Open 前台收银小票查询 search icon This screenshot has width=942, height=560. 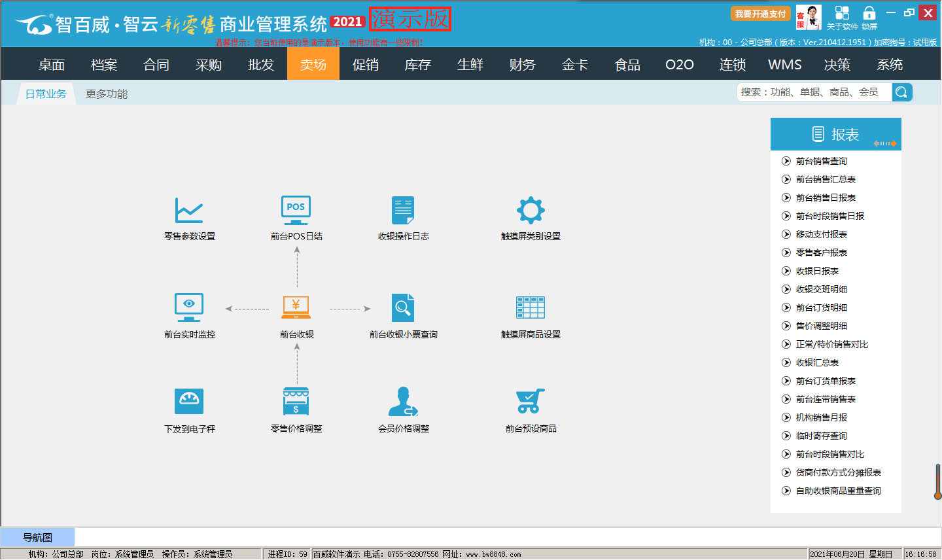[x=403, y=307]
